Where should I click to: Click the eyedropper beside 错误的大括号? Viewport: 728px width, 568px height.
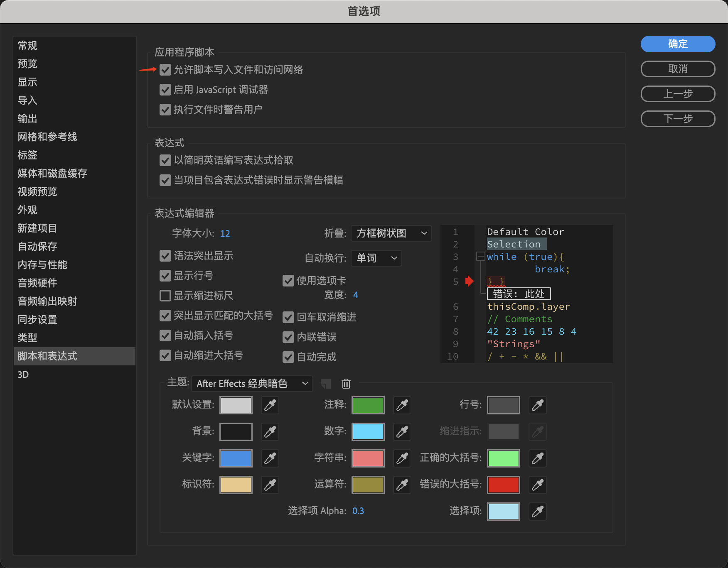pos(537,485)
